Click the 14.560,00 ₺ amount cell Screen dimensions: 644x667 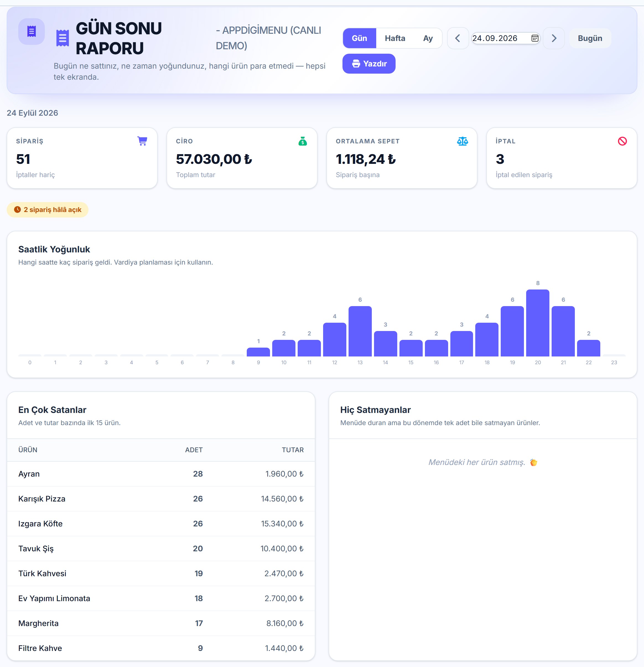(282, 498)
